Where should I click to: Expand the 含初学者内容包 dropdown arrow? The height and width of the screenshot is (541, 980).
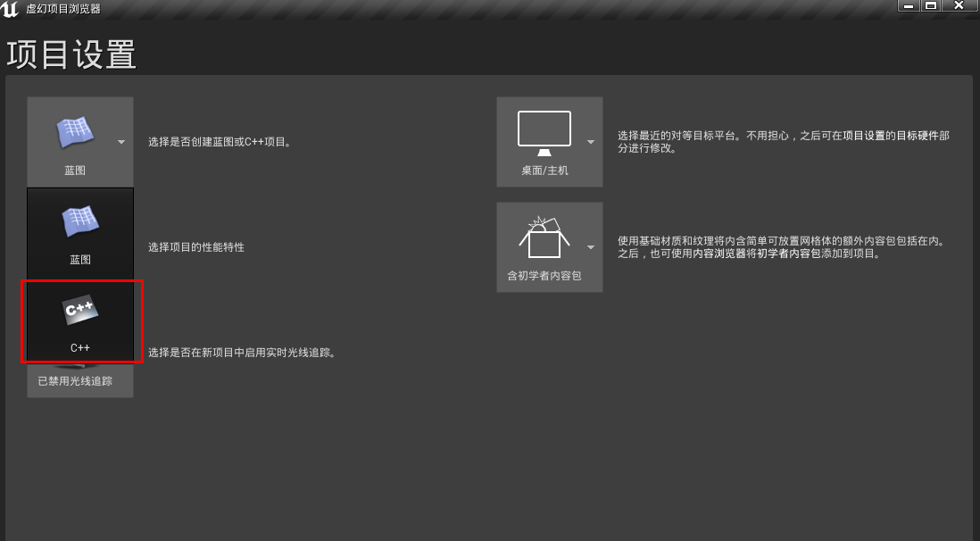(591, 247)
